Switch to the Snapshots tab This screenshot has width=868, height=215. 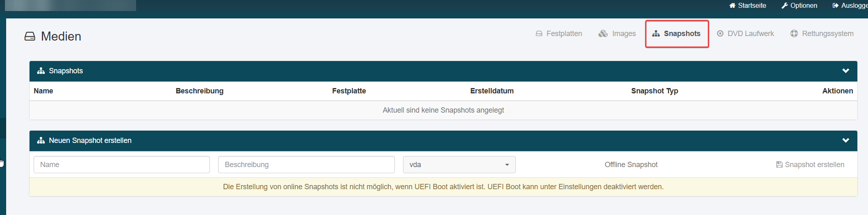[x=677, y=34]
